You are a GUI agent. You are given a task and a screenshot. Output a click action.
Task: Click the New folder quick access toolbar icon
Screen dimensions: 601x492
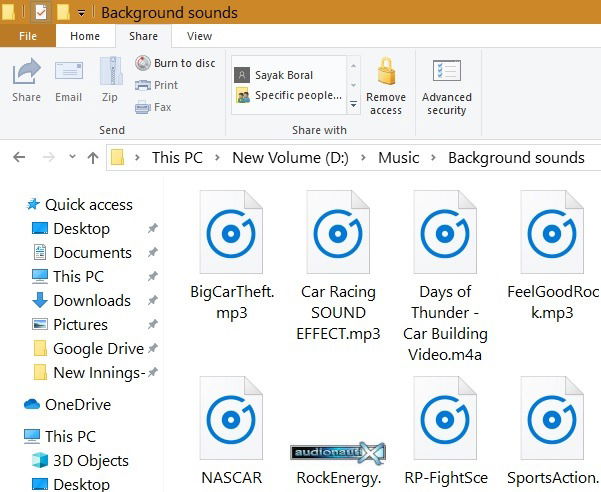pyautogui.click(x=63, y=12)
